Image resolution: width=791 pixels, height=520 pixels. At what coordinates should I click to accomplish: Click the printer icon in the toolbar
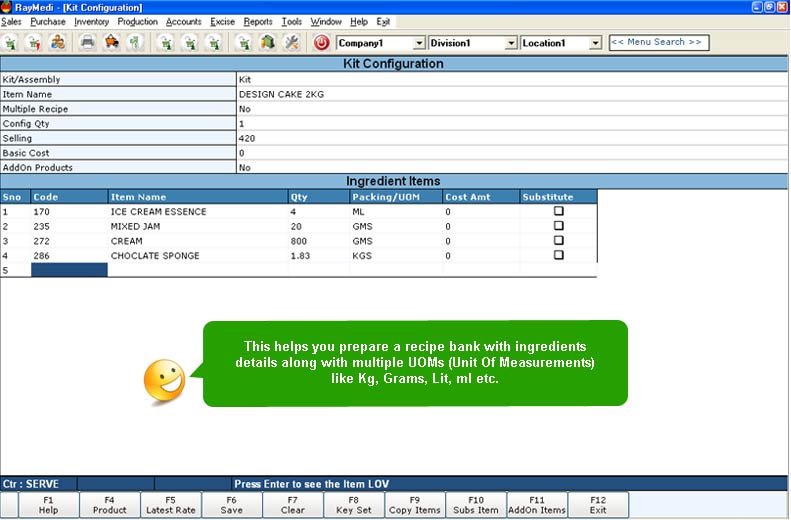point(88,42)
